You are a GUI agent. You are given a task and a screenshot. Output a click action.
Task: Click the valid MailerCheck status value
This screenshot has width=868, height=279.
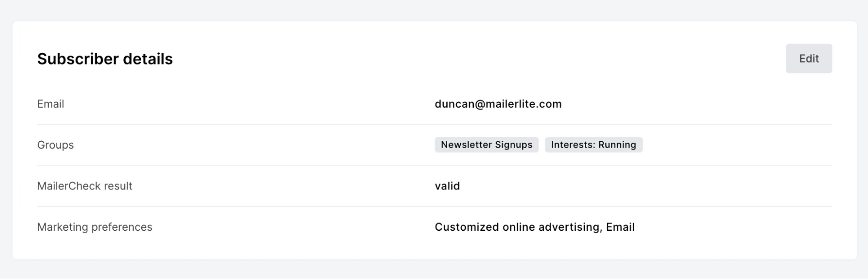pyautogui.click(x=447, y=186)
